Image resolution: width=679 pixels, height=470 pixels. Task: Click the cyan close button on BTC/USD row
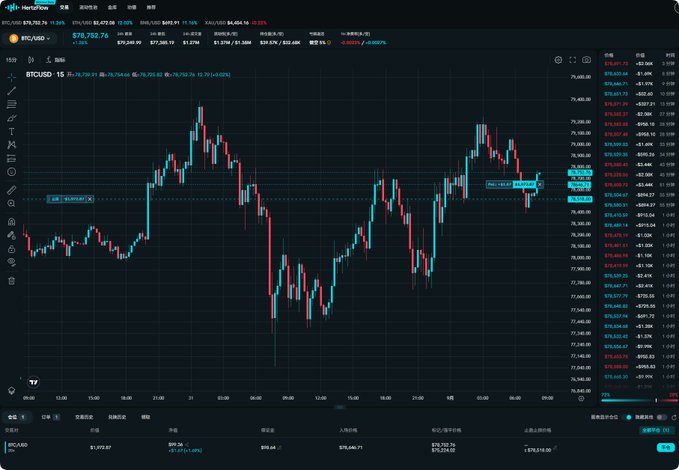665,447
